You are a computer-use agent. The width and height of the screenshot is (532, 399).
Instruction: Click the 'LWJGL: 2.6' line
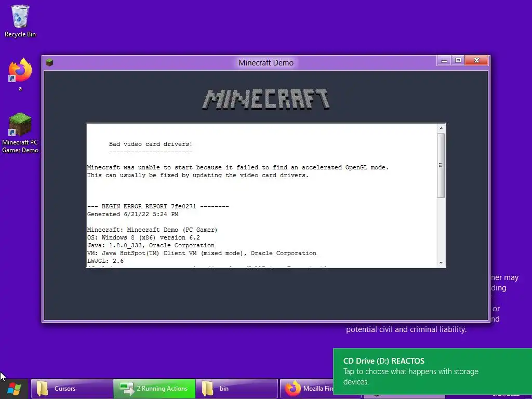105,261
